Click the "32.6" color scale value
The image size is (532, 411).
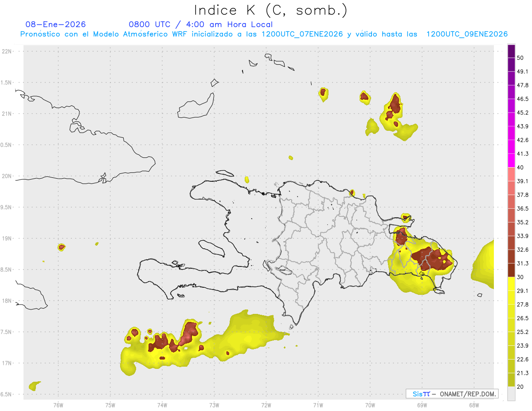(523, 250)
